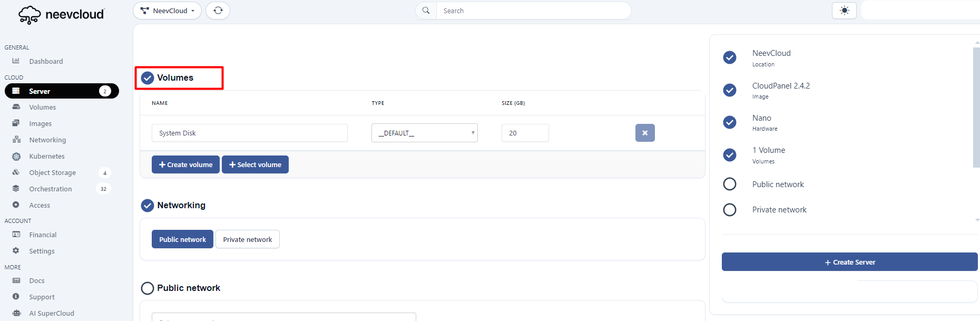Click the Public network section circle heading
Image resolution: width=980 pixels, height=321 pixels.
click(x=148, y=288)
